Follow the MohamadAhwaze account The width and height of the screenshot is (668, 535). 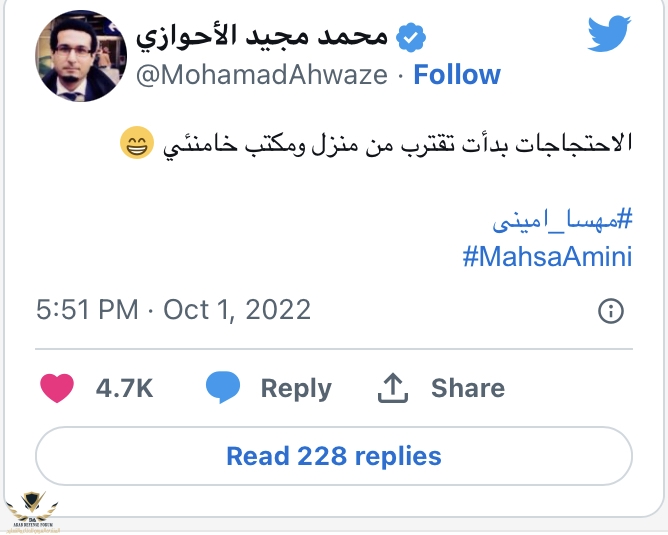tap(457, 75)
